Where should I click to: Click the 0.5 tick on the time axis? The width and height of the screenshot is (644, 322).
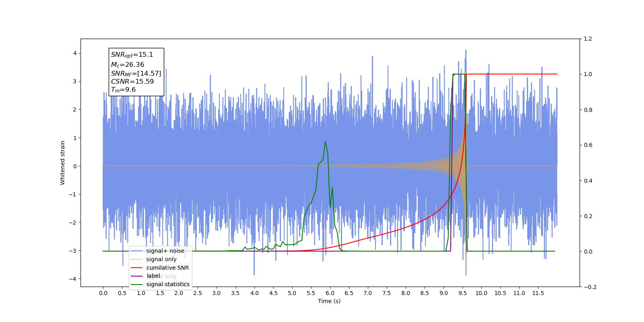coord(122,293)
